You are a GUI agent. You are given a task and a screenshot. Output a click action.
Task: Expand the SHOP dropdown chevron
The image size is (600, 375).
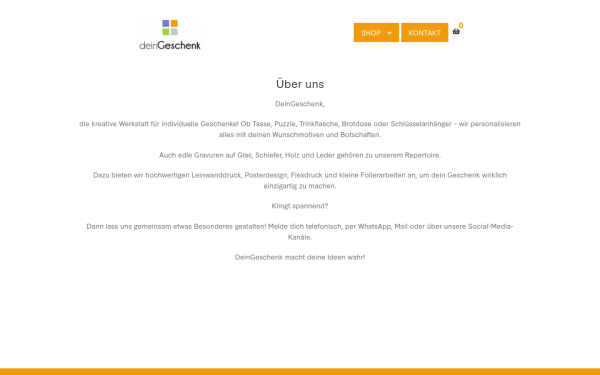(390, 33)
